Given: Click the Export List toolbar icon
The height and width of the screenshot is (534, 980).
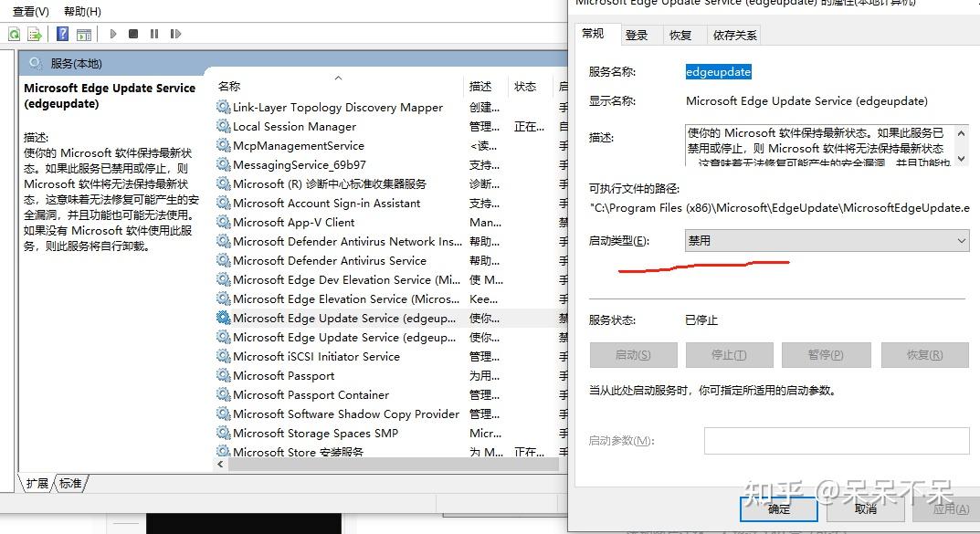Looking at the screenshot, I should tap(33, 34).
